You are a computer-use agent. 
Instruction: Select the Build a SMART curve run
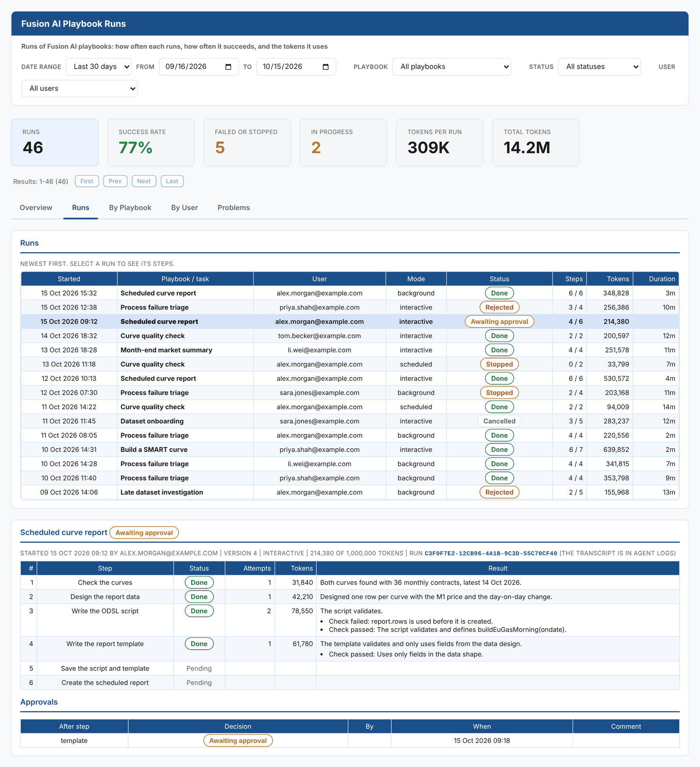click(x=350, y=450)
